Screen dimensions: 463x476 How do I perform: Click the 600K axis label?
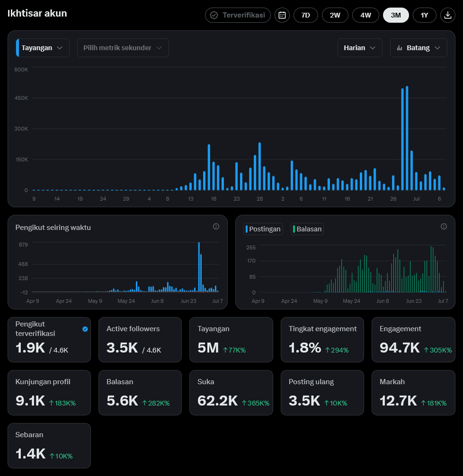[21, 70]
